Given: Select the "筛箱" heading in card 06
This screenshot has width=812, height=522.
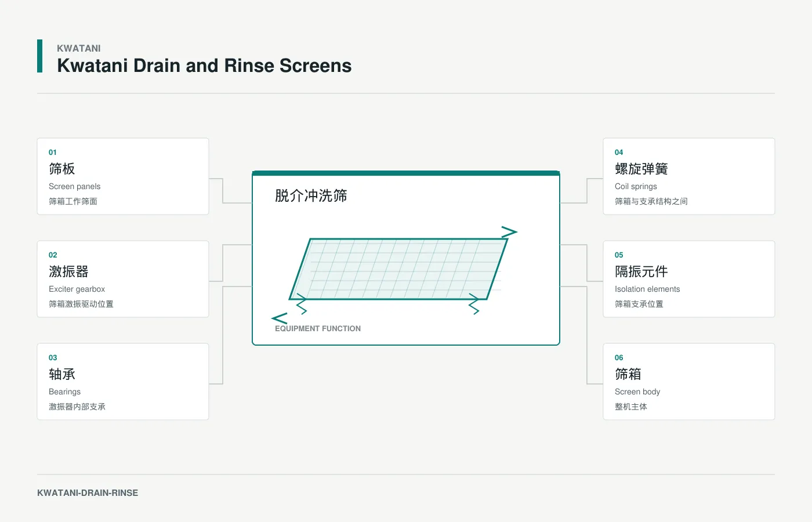Looking at the screenshot, I should (x=628, y=374).
